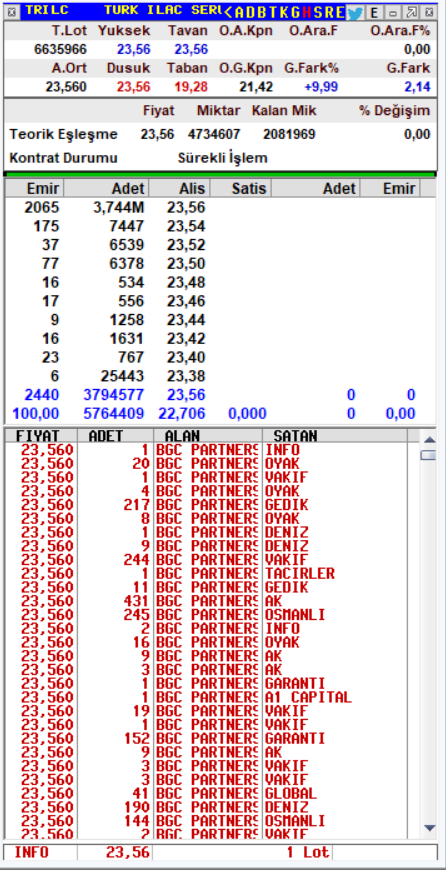Click the 'INFO' entry in the status bar
The width and height of the screenshot is (446, 870).
(32, 852)
